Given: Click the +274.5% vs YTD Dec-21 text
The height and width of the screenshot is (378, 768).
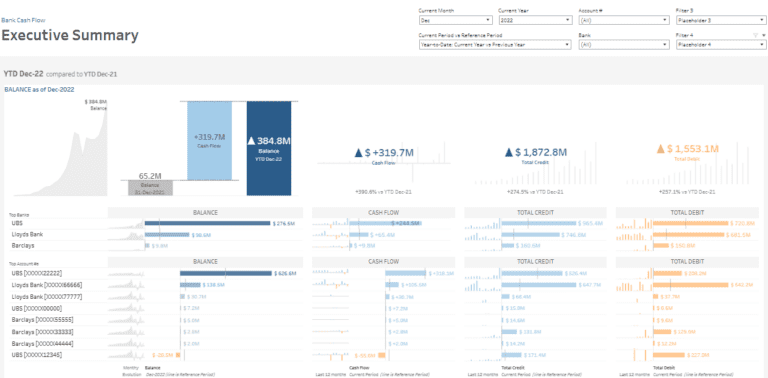Looking at the screenshot, I should click(535, 192).
